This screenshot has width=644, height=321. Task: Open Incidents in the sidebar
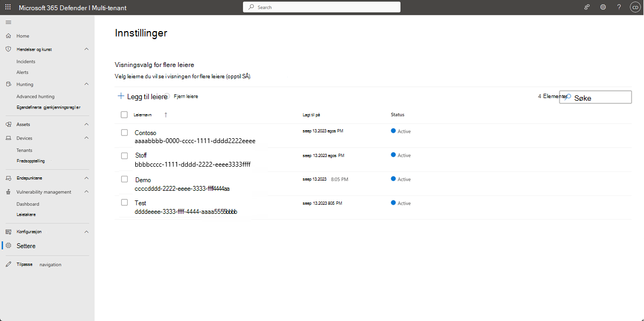[x=26, y=62]
